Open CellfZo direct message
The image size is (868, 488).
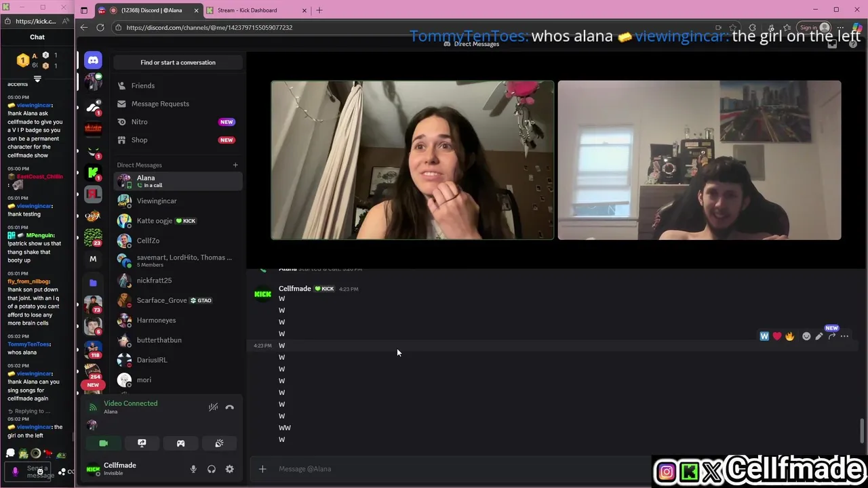(x=178, y=241)
